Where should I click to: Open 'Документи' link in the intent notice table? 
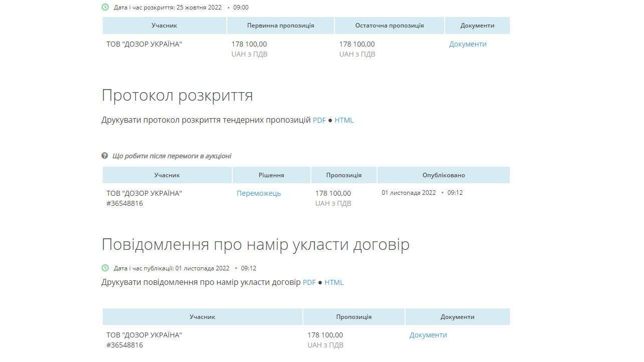(x=428, y=335)
